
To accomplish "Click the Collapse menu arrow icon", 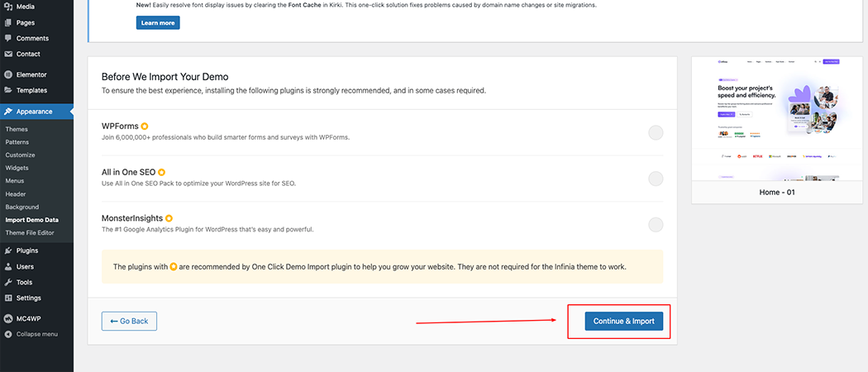I will coord(8,334).
